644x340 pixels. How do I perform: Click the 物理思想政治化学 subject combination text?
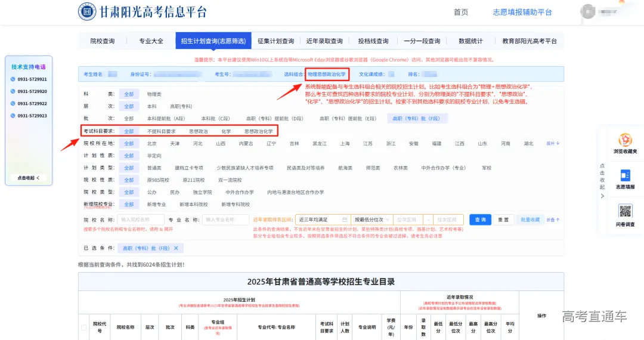327,75
